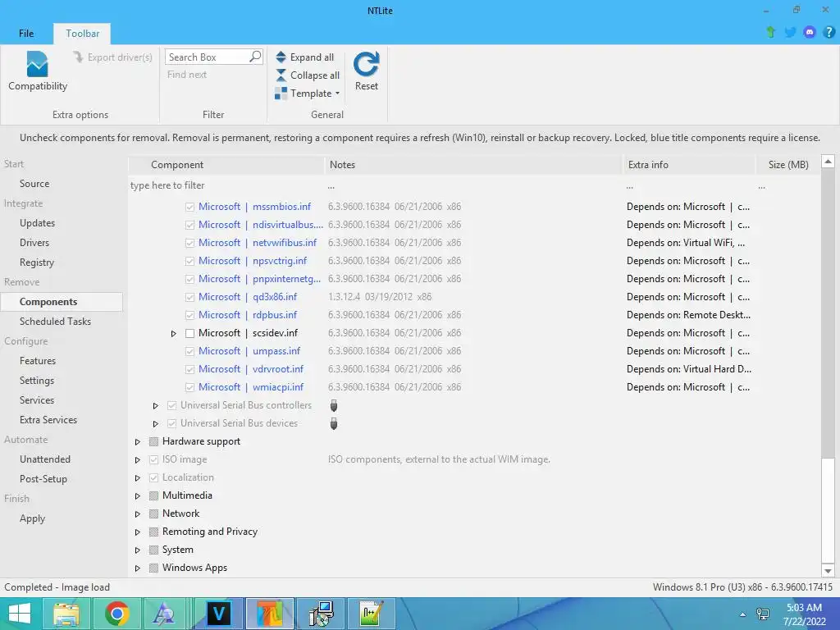Open the Registry page
Image resolution: width=840 pixels, height=630 pixels.
tap(36, 262)
